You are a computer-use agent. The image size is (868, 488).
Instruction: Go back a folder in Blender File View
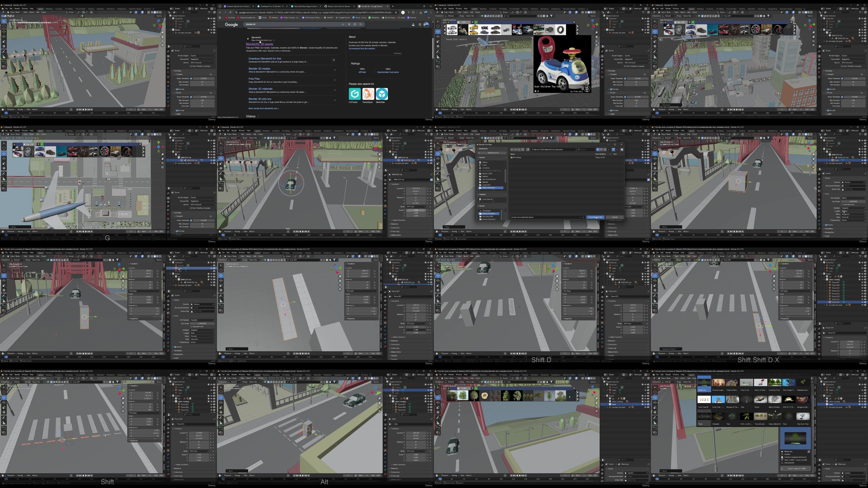[512, 150]
